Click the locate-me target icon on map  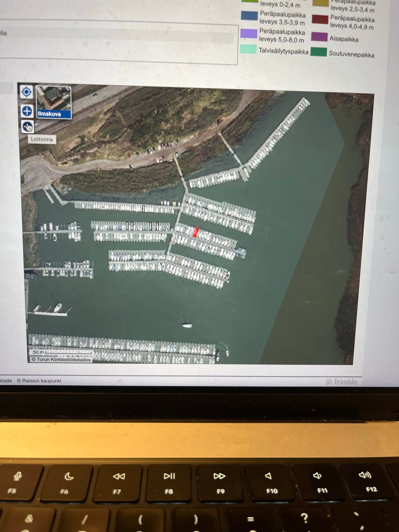pos(27,92)
